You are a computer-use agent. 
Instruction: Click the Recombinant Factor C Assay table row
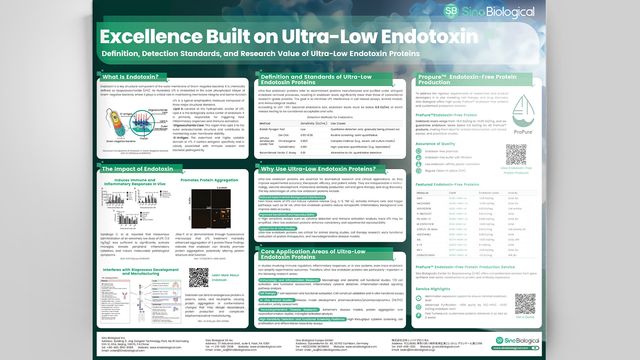coord(331,152)
